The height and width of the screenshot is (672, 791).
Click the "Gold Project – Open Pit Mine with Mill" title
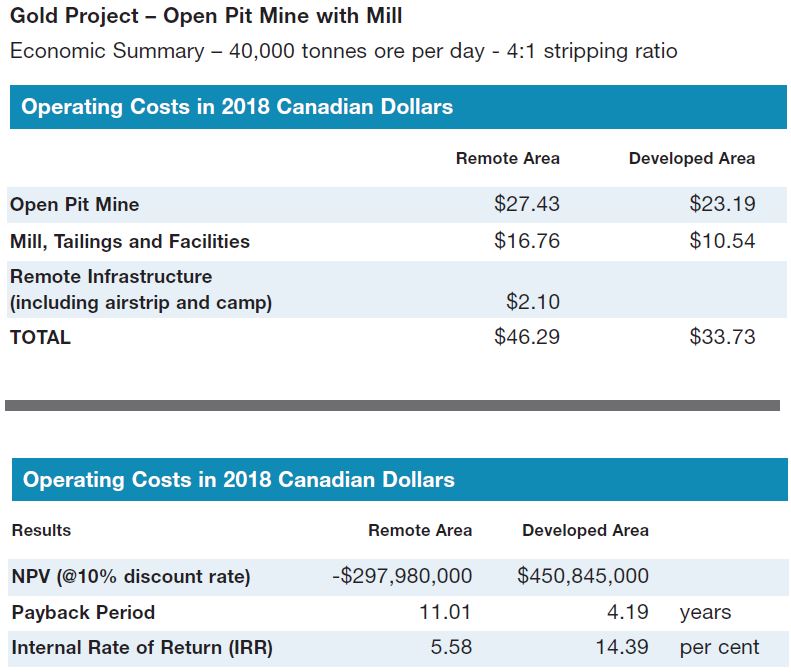206,17
